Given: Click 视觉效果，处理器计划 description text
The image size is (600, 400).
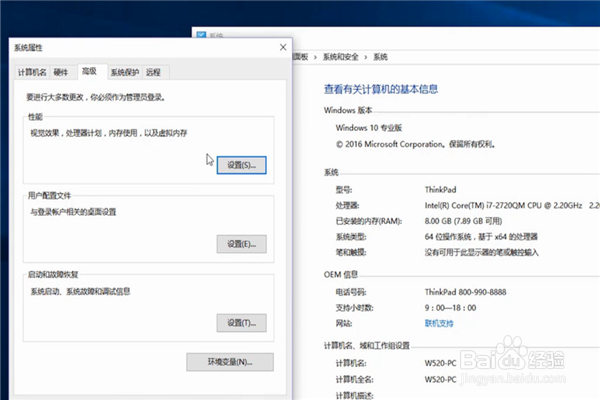Looking at the screenshot, I should (109, 133).
